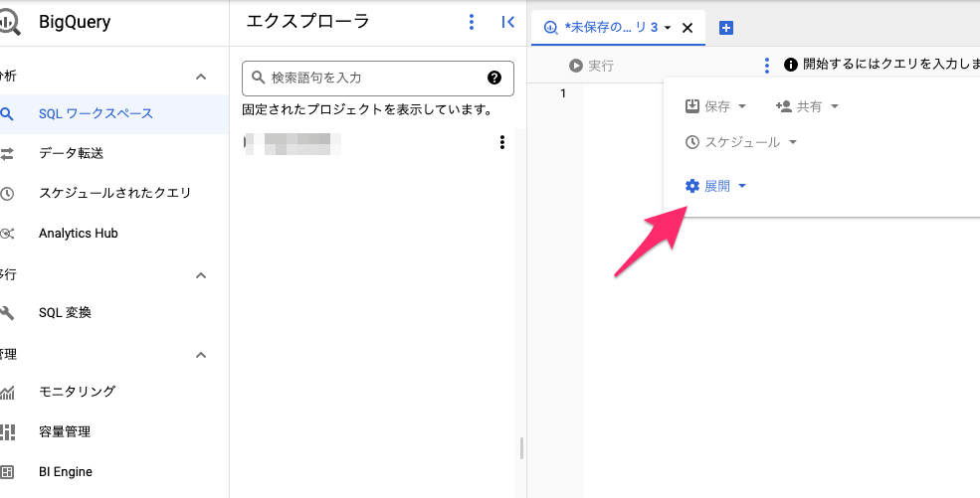Click the scheduled queries clock icon
Screen dimensions: 980x498
pos(6,194)
